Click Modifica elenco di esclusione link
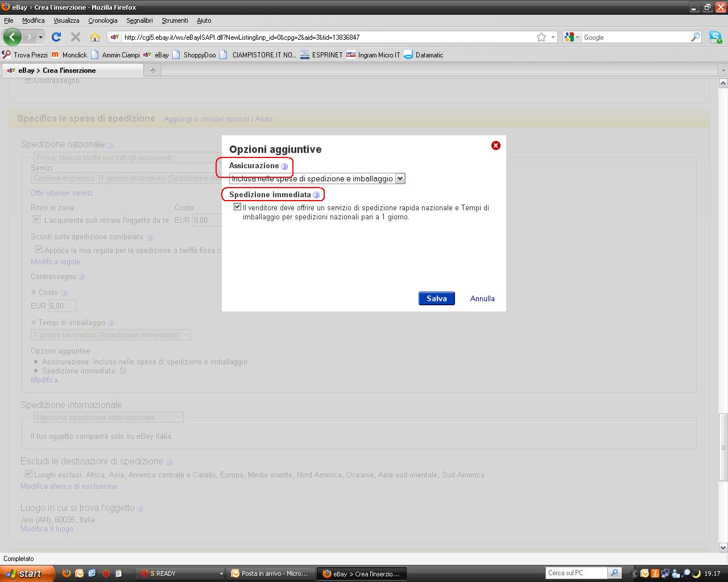Screen dimensions: 728x582 click(x=69, y=487)
